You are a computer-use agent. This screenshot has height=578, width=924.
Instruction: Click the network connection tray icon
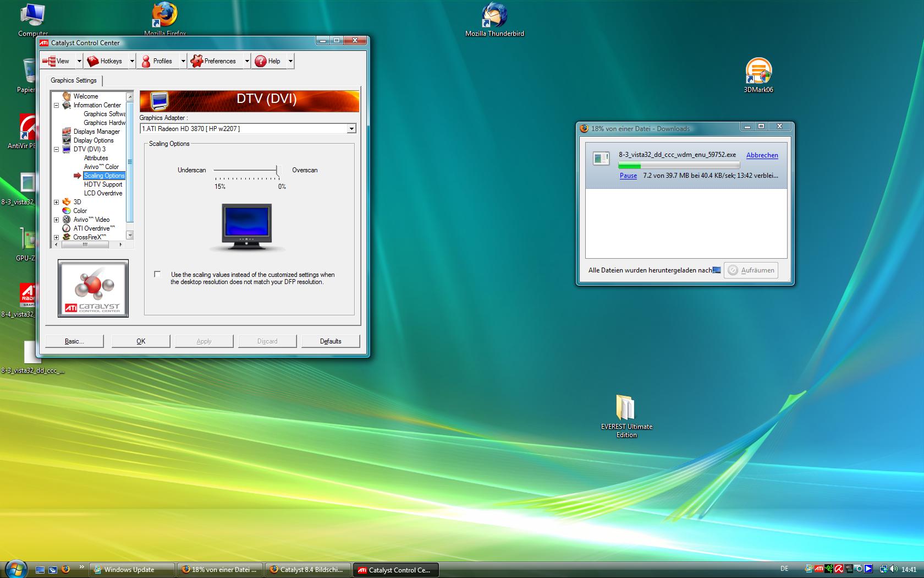click(883, 569)
